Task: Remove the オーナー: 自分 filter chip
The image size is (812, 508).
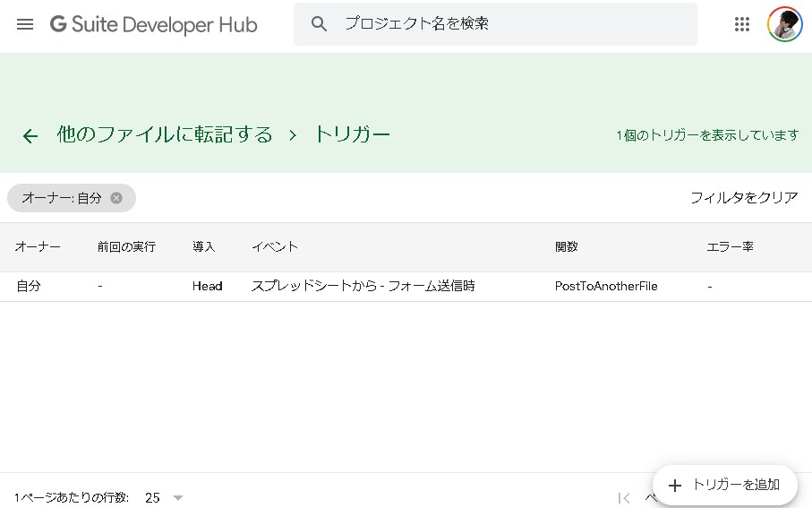Action: tap(116, 198)
